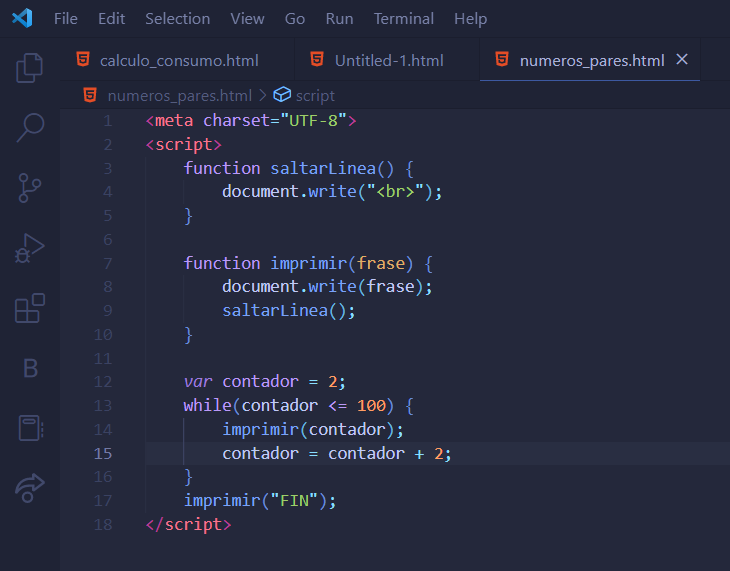Screen dimensions: 730x571
Task: Click line number 15 in gutter
Action: point(103,454)
